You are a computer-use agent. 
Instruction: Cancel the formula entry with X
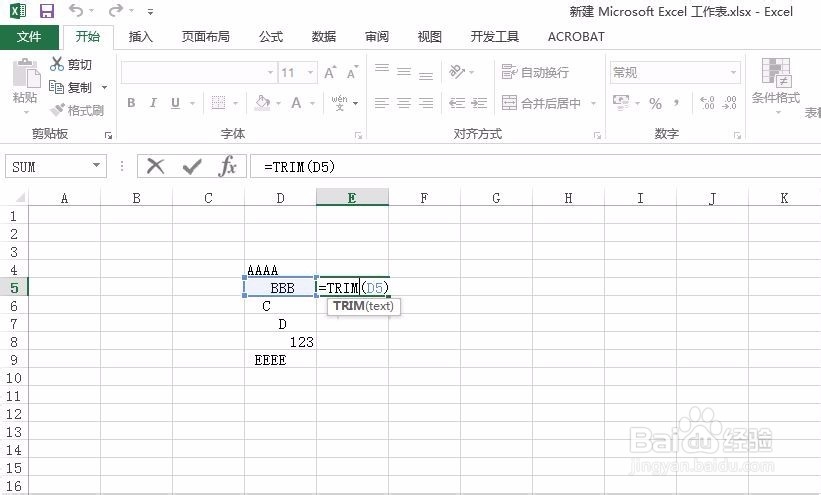click(x=156, y=166)
